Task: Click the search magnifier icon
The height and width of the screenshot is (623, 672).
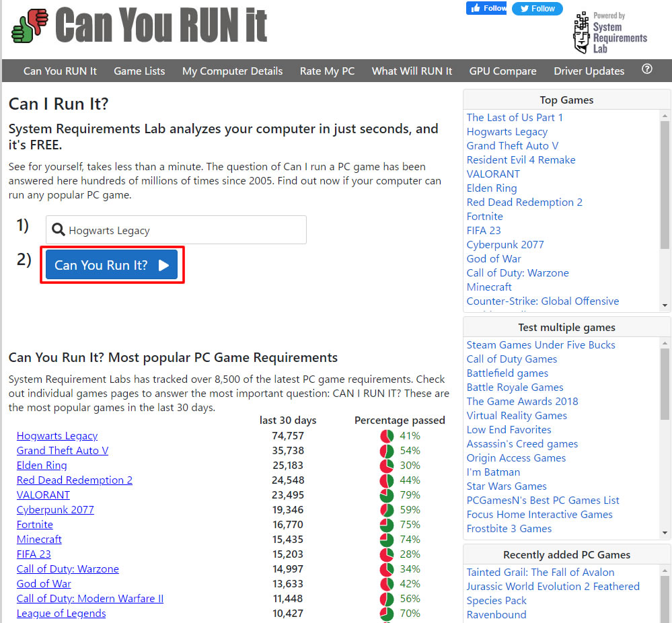Action: pyautogui.click(x=59, y=230)
